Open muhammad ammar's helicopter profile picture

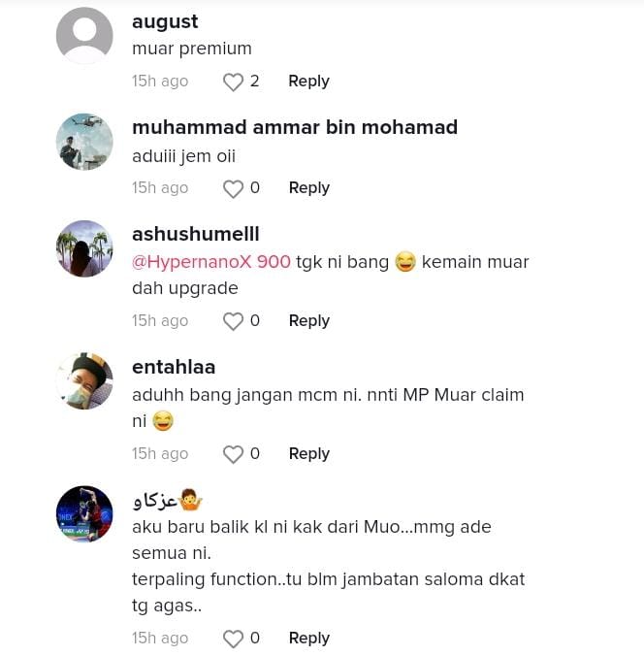pos(84,142)
